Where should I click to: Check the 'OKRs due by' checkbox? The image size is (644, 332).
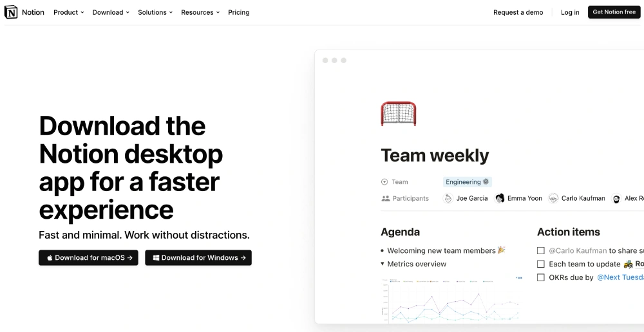tap(541, 277)
